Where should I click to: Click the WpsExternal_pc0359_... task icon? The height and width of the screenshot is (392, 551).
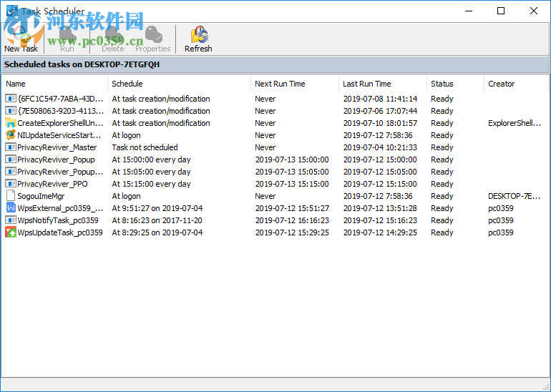pos(11,208)
